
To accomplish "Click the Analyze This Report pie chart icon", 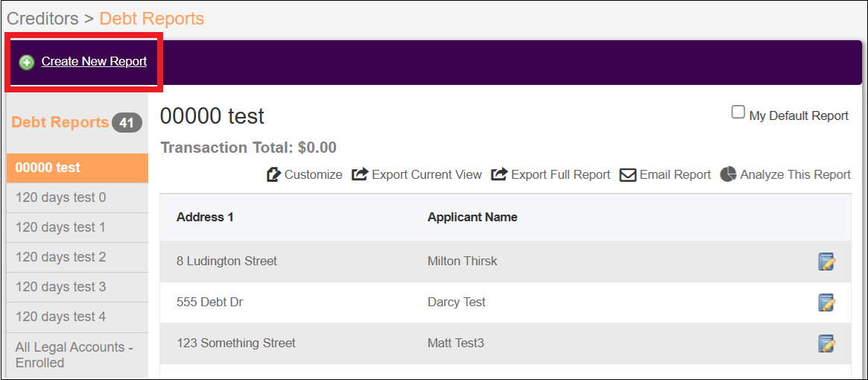I will [x=728, y=174].
